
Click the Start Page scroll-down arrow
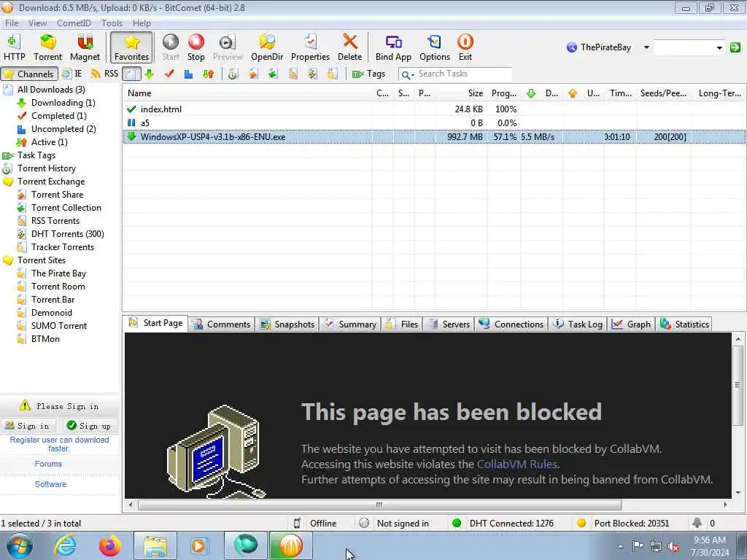(x=738, y=493)
